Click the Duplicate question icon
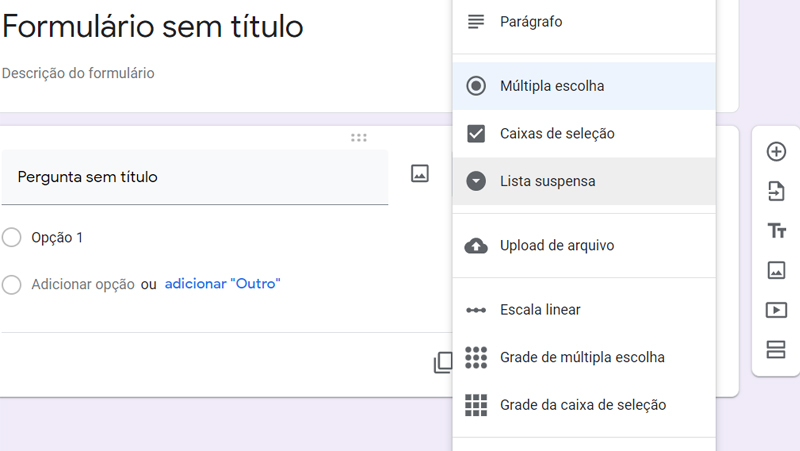Viewport: 800px width, 451px height. pyautogui.click(x=443, y=362)
